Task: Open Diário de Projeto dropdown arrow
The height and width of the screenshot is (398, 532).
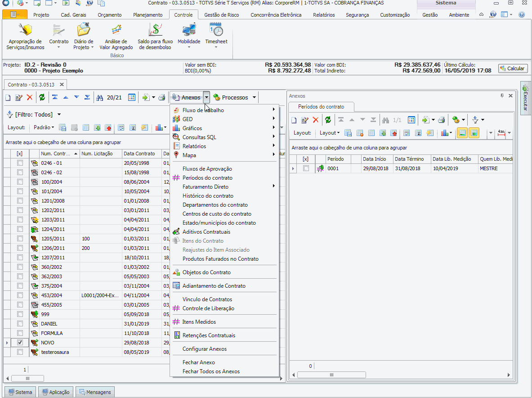Action: click(x=92, y=47)
